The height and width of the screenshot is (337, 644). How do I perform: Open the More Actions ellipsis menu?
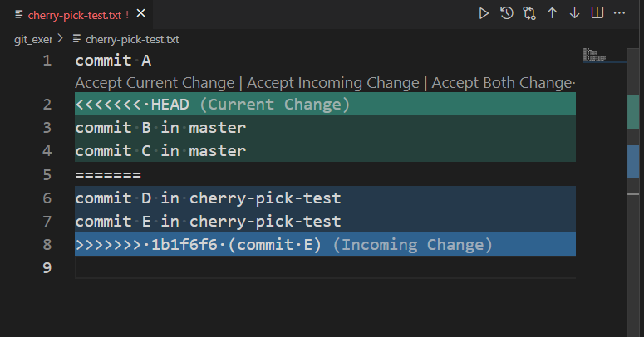point(620,13)
